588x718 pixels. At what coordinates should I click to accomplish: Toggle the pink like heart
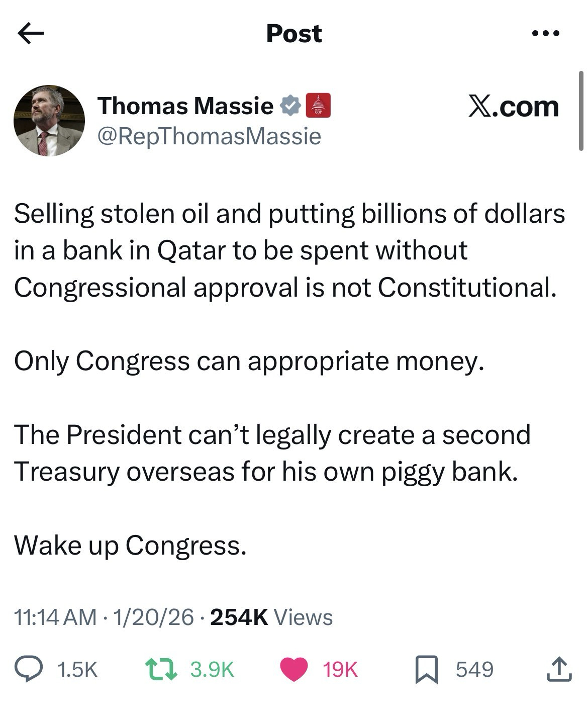pyautogui.click(x=294, y=669)
